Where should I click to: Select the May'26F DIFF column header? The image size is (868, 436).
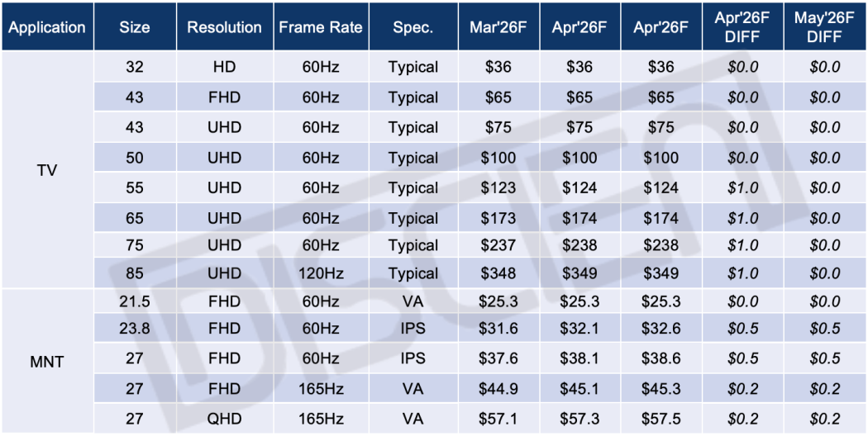[x=824, y=27]
